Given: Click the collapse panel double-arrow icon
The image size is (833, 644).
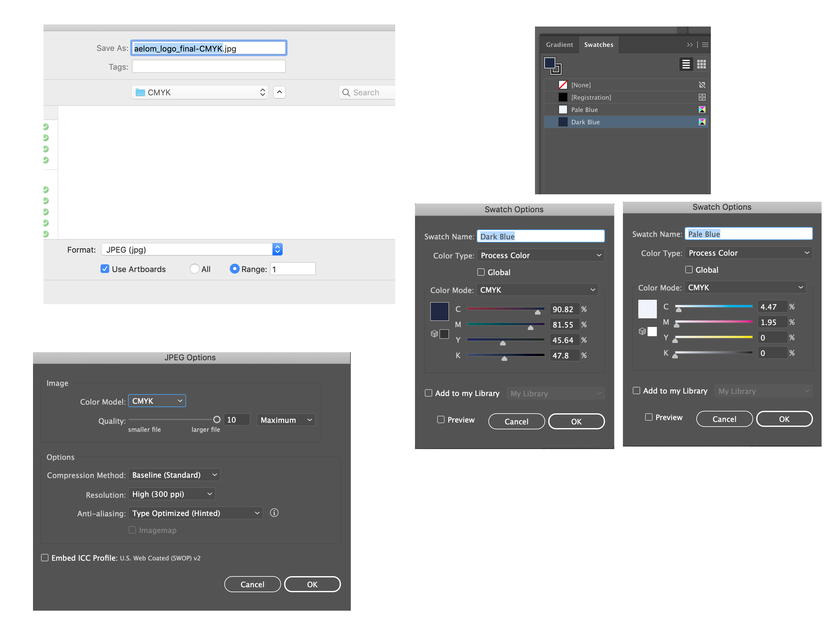Looking at the screenshot, I should click(690, 45).
